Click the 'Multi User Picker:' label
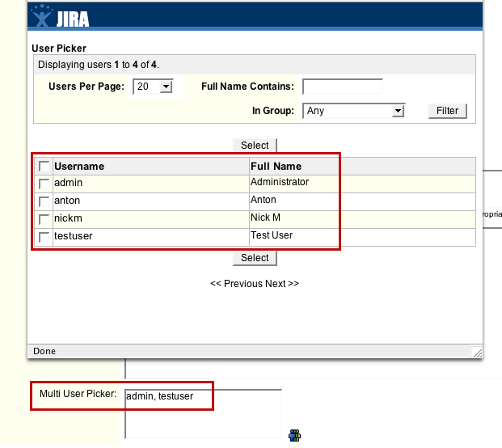This screenshot has width=502, height=448. click(78, 394)
